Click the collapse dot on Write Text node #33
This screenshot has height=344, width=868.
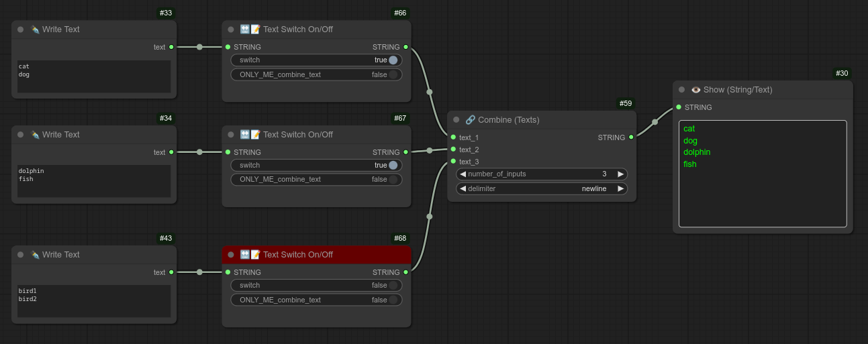click(x=21, y=30)
